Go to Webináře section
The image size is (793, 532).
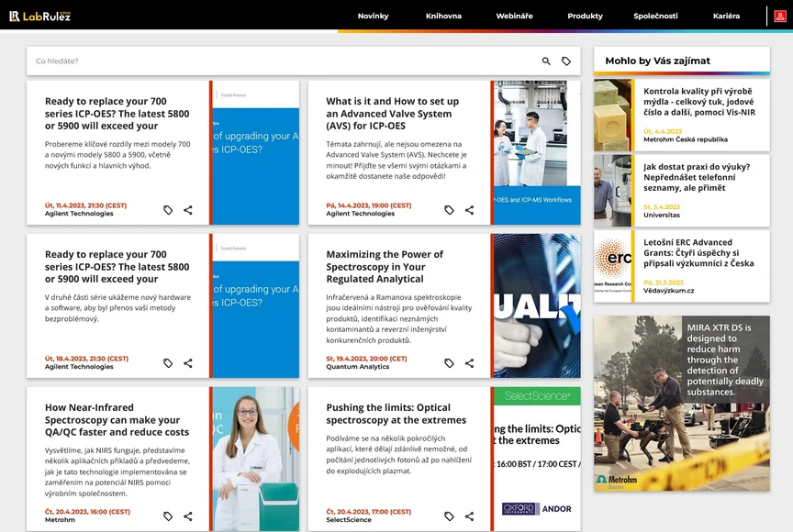514,17
